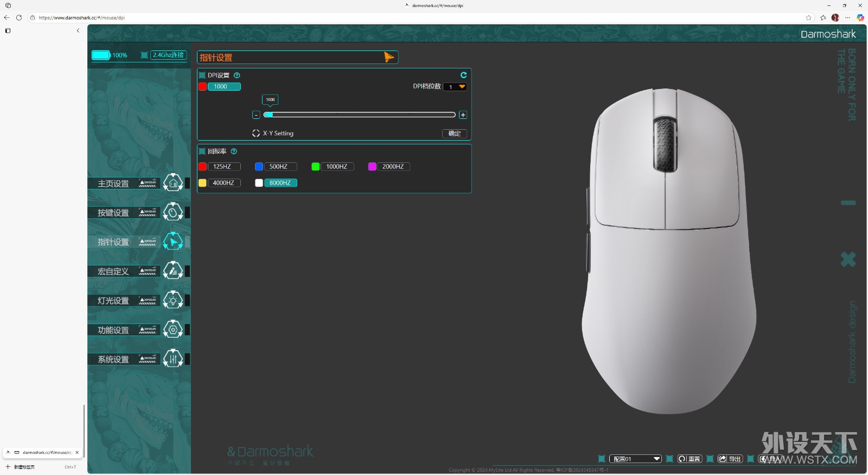
Task: Click yellow swatch beside 4000HZ
Action: [x=202, y=183]
